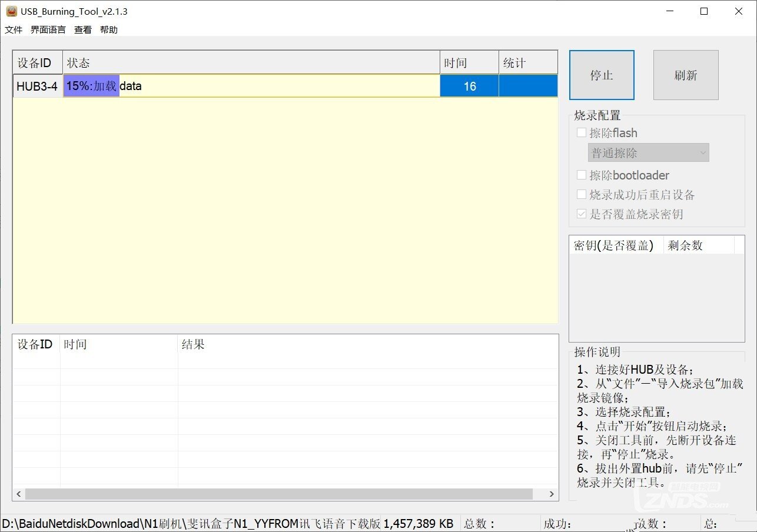Viewport: 757px width, 532px height.
Task: Click the 状态 column header
Action: tap(251, 63)
